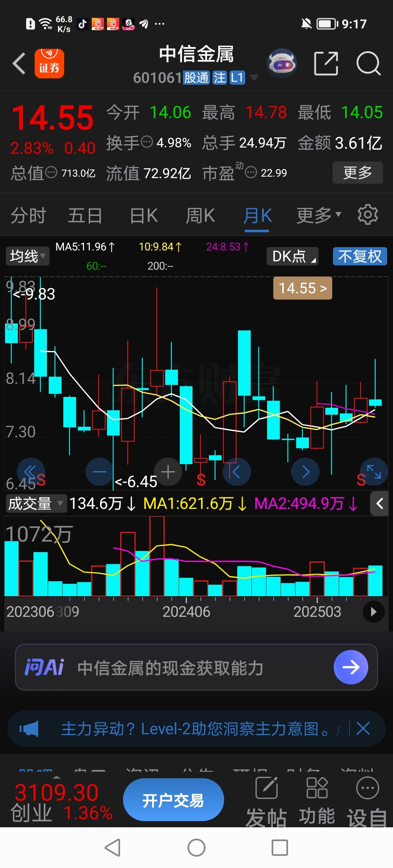
Task: Zoom in chart with plus icon
Action: point(168,472)
